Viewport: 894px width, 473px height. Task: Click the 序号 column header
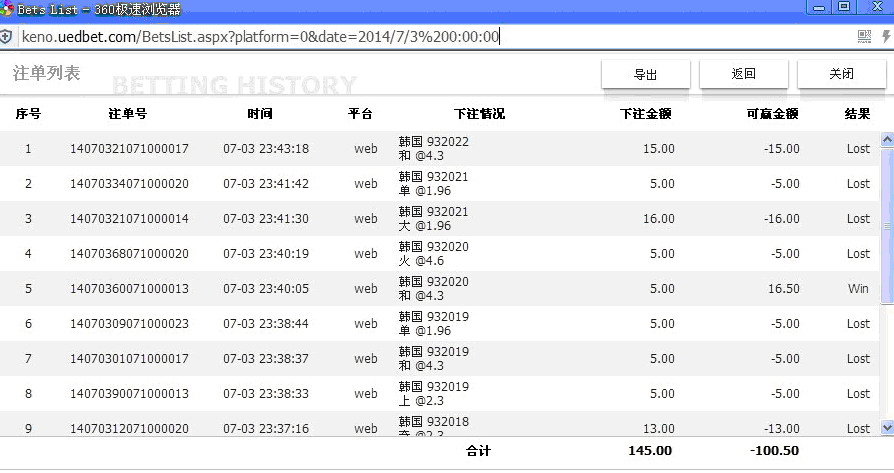(28, 114)
